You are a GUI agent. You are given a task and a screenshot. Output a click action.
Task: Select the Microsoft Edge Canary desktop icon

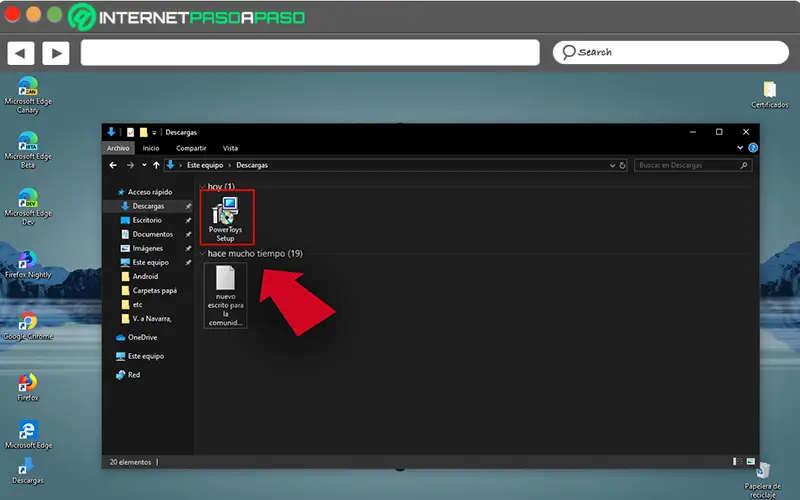(28, 95)
